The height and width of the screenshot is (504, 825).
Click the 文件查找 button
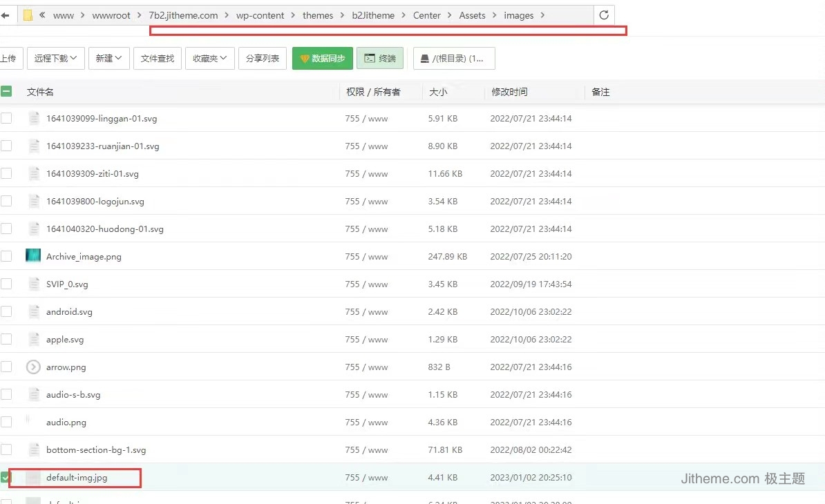click(x=158, y=59)
